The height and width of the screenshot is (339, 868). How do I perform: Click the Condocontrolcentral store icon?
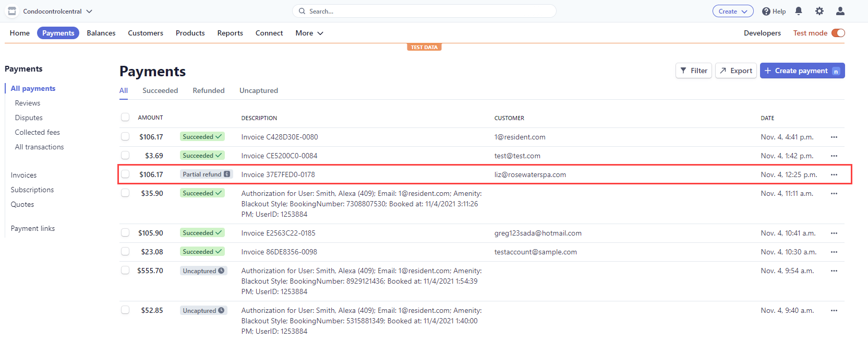12,11
